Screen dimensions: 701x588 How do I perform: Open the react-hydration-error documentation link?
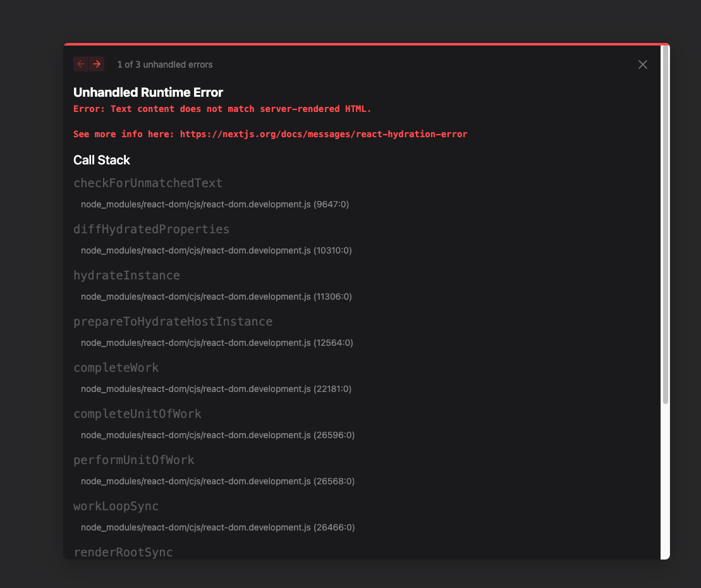click(324, 134)
